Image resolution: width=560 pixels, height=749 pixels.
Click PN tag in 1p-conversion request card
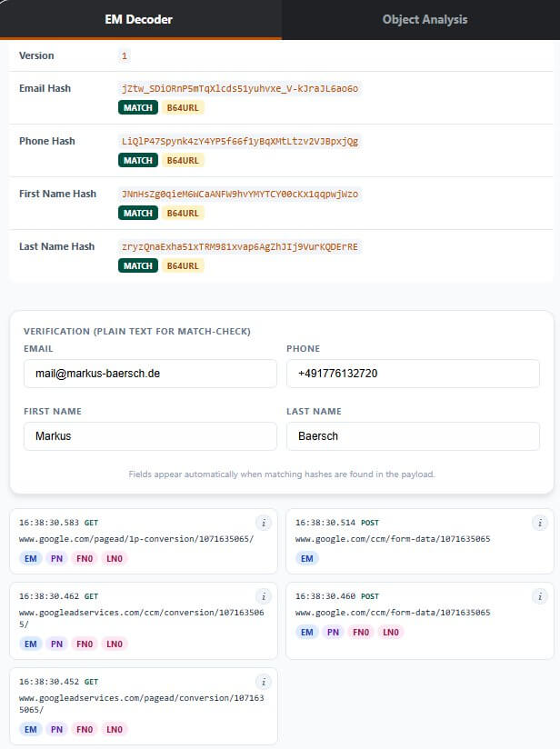pos(57,559)
